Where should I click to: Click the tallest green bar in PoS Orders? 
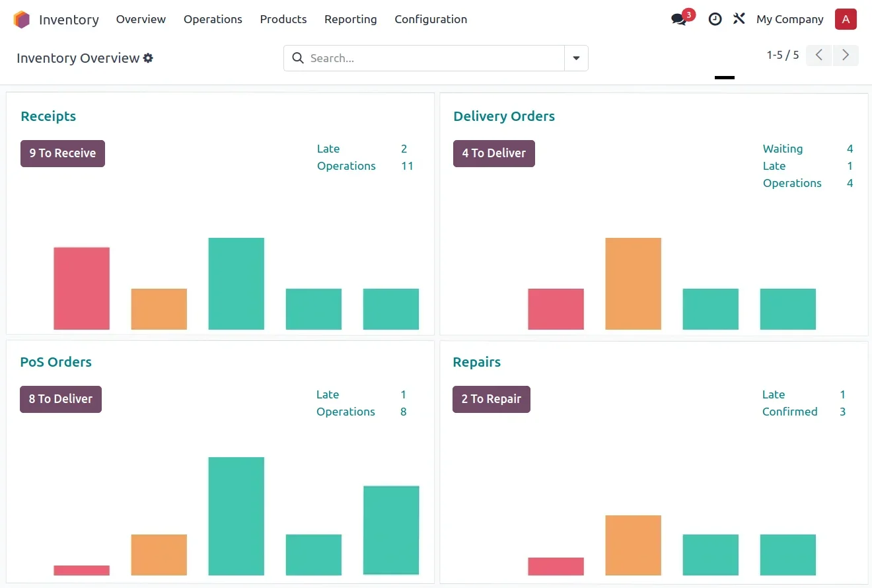[x=236, y=515]
